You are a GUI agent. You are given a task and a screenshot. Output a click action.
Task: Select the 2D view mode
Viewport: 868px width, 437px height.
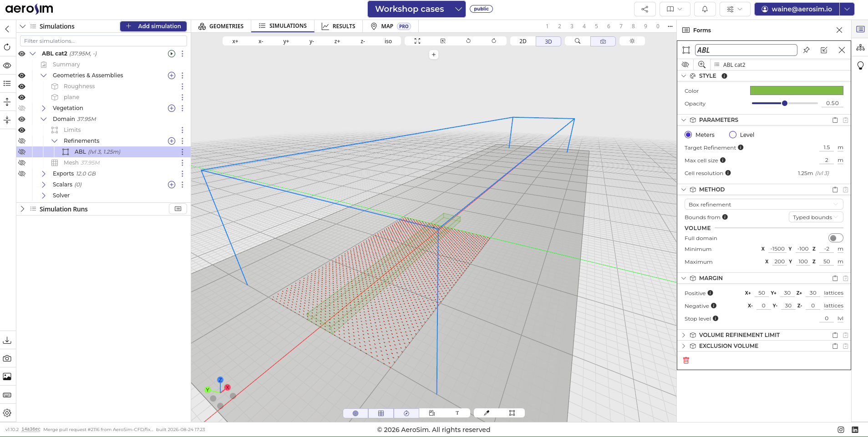coord(523,41)
